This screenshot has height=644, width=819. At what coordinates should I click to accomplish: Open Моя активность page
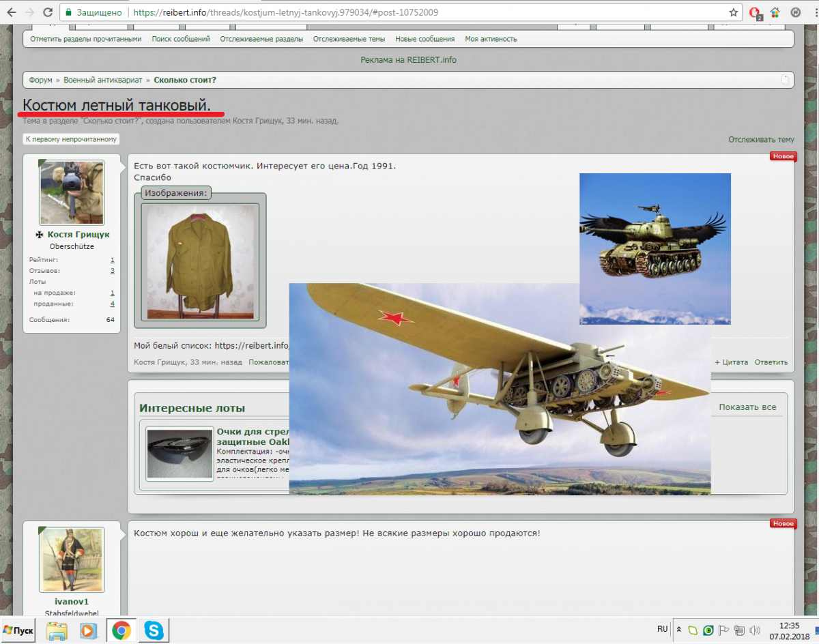coord(491,39)
